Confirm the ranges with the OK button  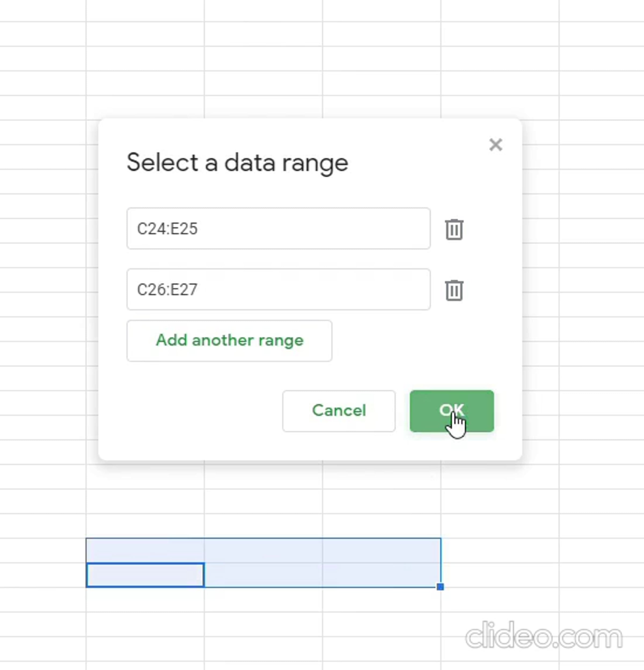click(452, 411)
